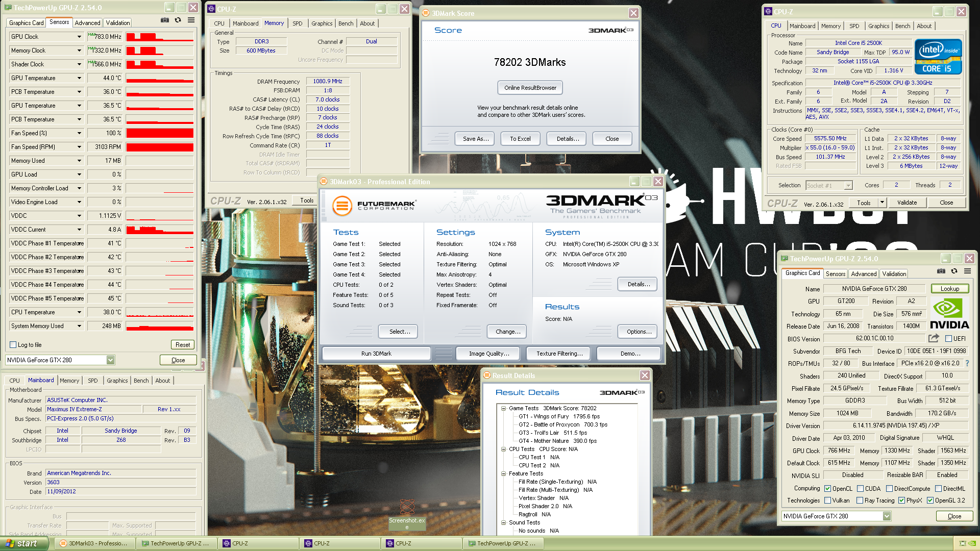Click the refresh icon in GPU-Z Graphics Card window
980x551 pixels.
click(x=954, y=271)
